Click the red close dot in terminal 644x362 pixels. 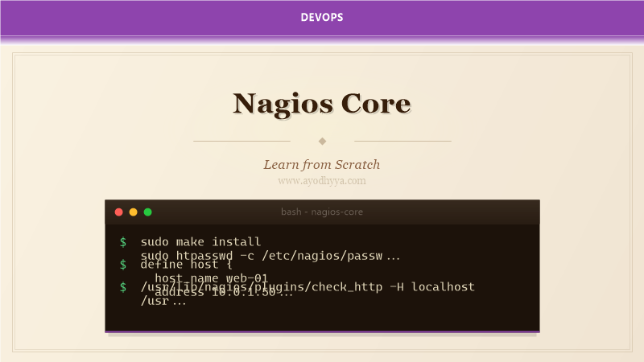tap(118, 212)
